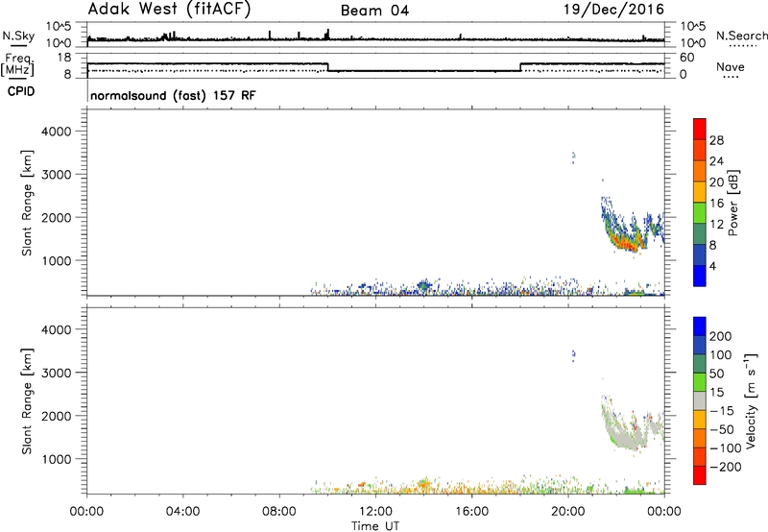Click 'normalsound (fast) 157 RF' text
This screenshot has height=532, width=768.
[x=173, y=95]
